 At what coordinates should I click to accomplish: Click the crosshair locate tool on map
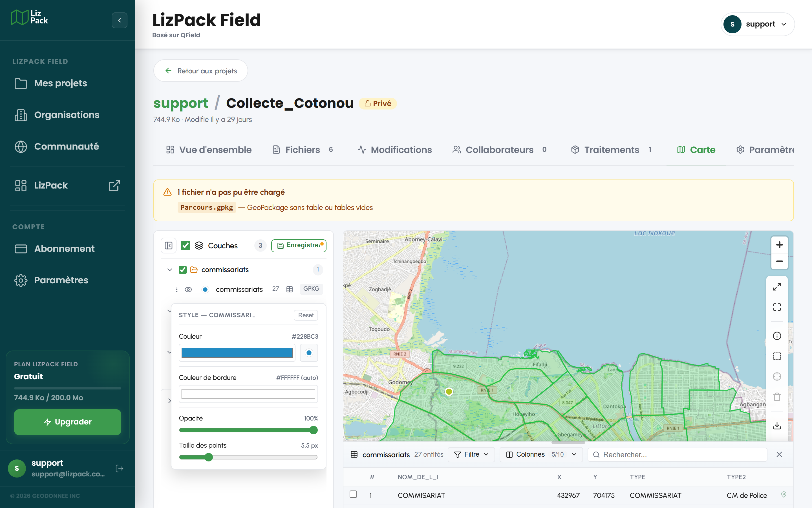tap(777, 377)
